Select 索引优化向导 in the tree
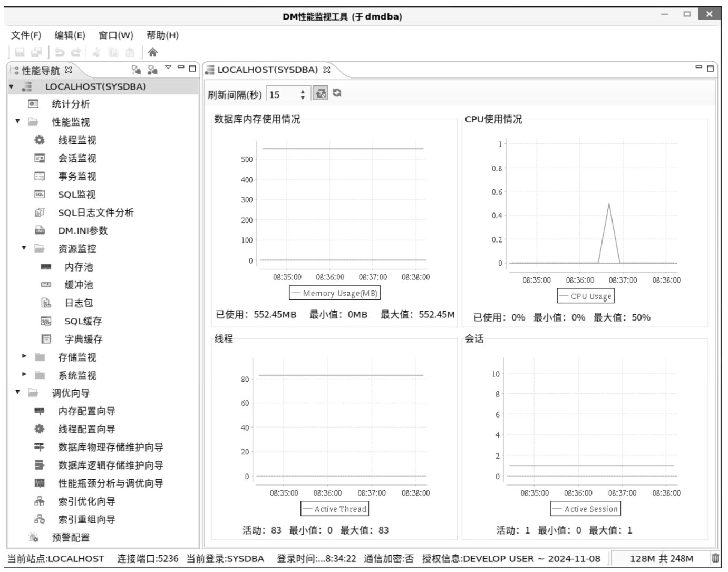This screenshot has width=728, height=572. 86,501
